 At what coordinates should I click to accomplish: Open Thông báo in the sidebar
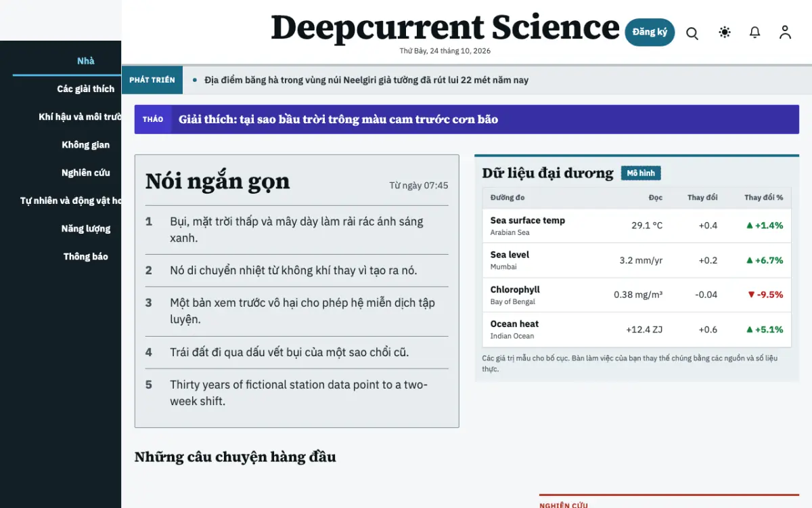[x=86, y=256]
